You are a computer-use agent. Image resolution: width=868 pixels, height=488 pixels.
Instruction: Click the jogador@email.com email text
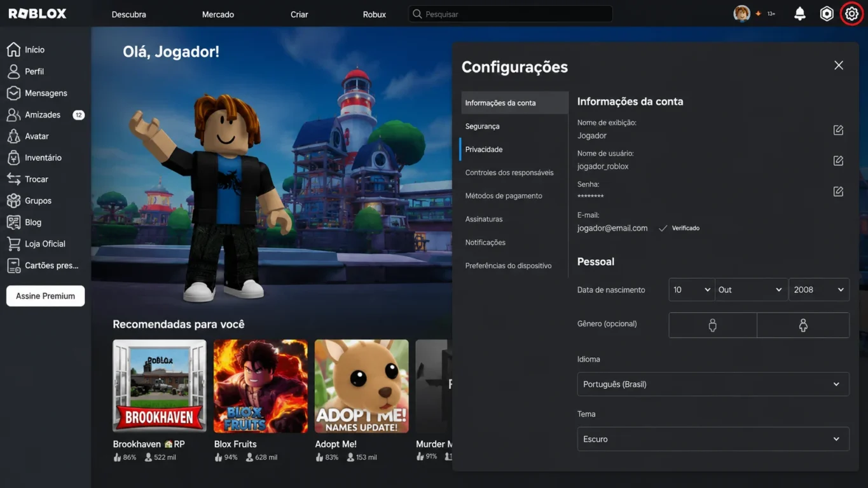612,228
